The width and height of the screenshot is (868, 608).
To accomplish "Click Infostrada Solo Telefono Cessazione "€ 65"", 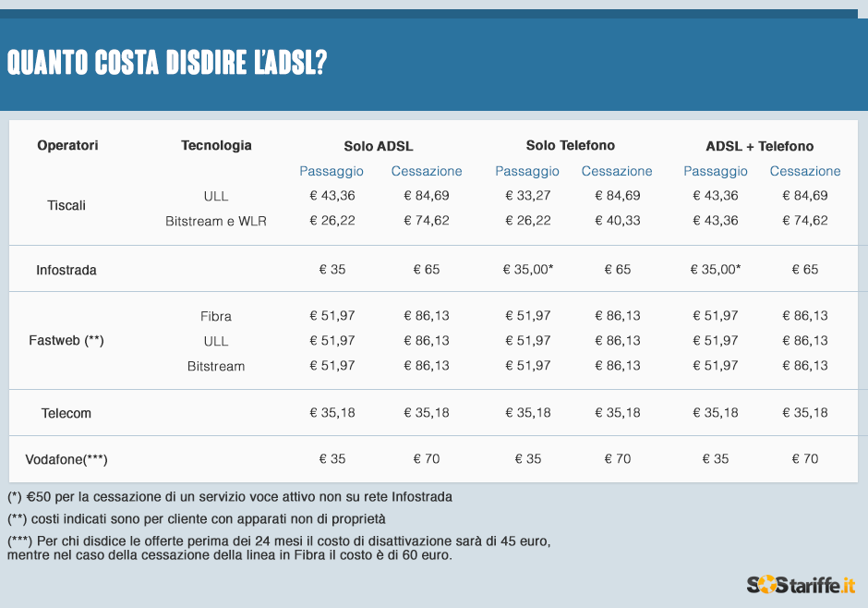I will click(618, 270).
